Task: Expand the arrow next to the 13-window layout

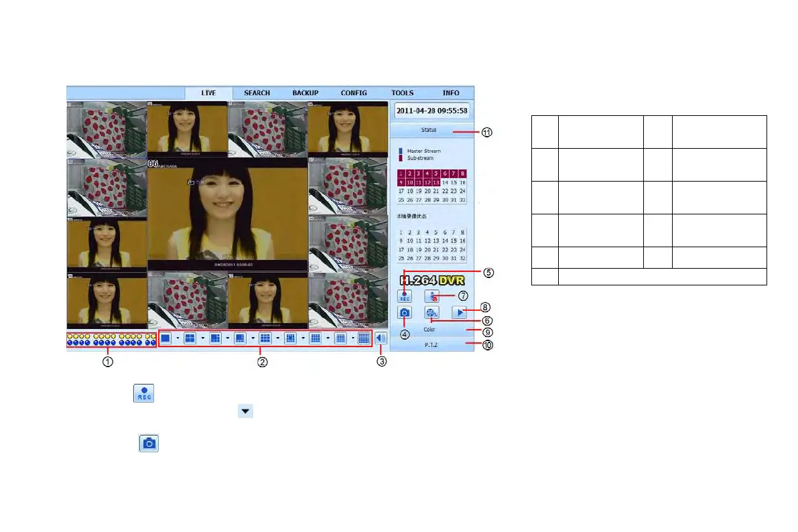Action: click(x=303, y=338)
